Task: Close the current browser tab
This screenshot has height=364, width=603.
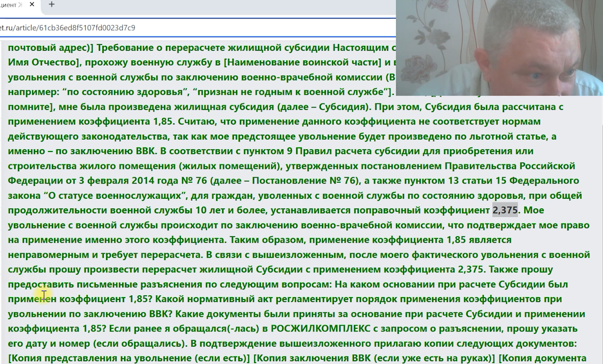Action: point(32,5)
